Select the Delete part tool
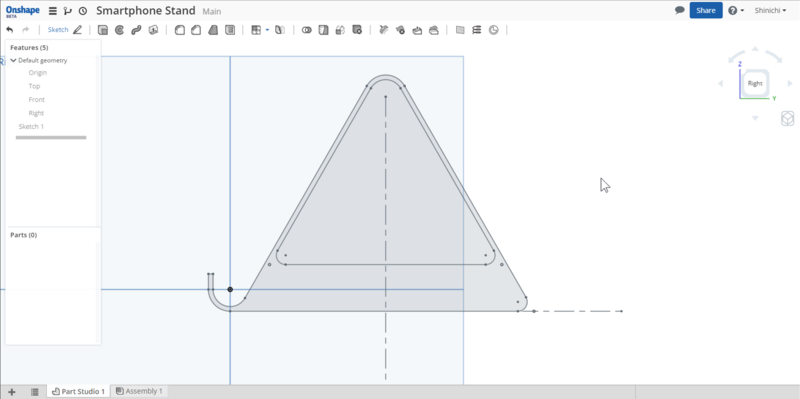Image resolution: width=800 pixels, height=399 pixels. [357, 30]
